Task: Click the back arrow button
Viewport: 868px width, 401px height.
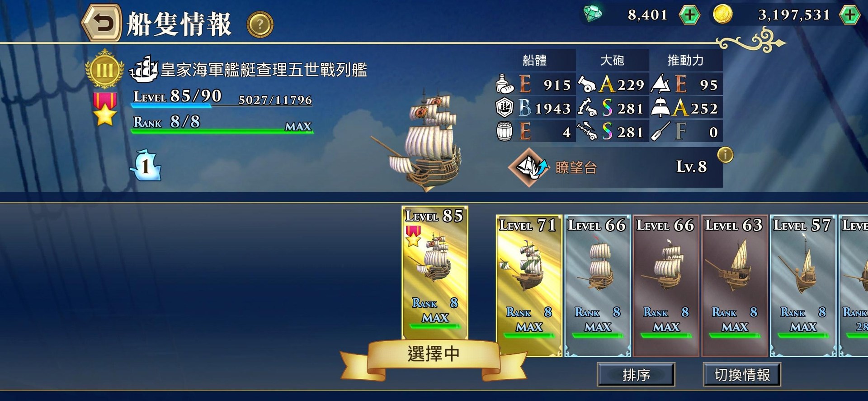Action: (x=102, y=23)
